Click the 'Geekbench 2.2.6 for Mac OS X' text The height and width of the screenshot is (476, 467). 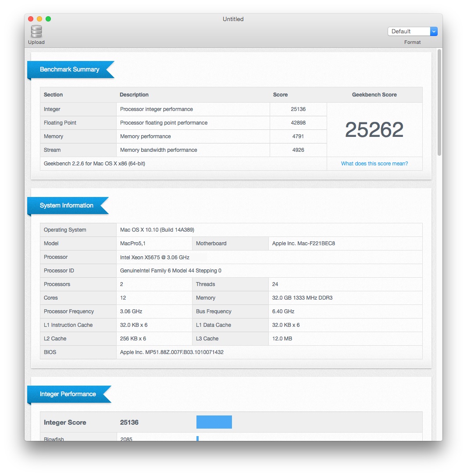click(x=94, y=164)
